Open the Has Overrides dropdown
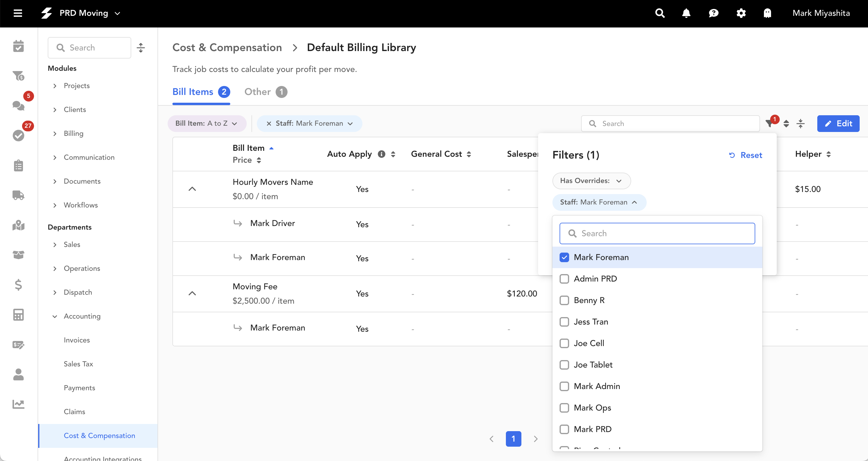Screen dimensions: 868x461 [591, 181]
